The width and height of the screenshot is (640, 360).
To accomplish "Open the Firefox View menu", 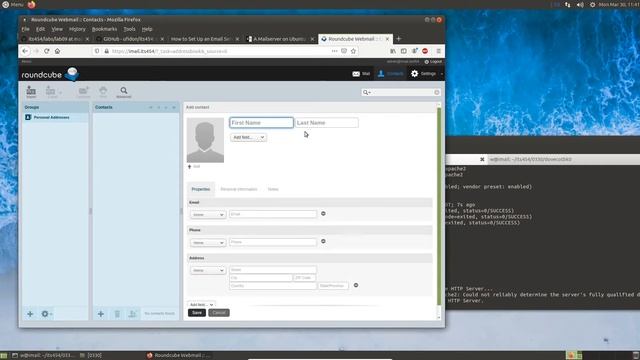I will (57, 29).
